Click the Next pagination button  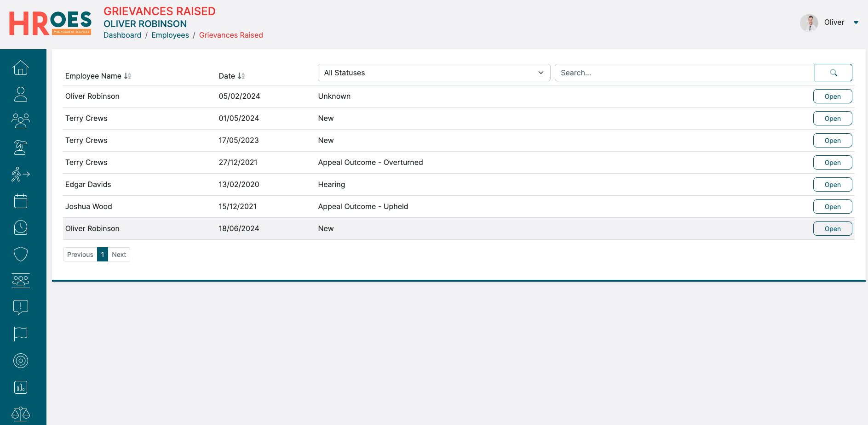[x=119, y=255]
